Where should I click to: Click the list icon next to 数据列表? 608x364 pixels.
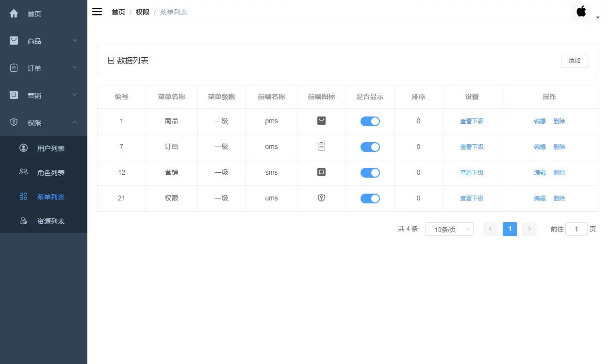pos(111,61)
